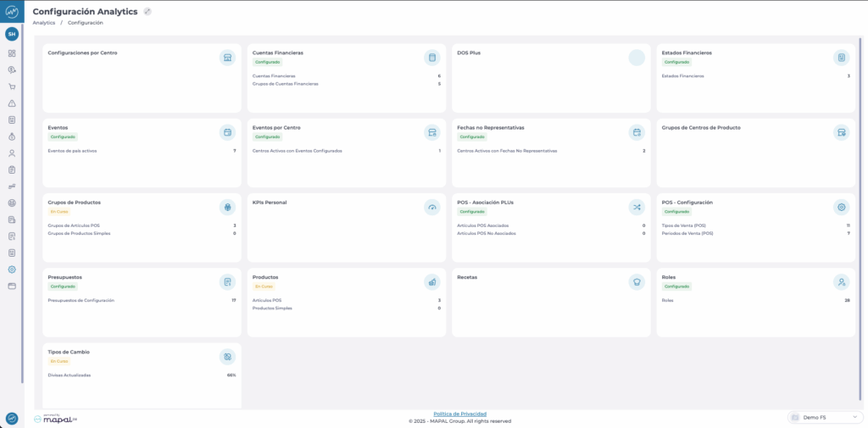This screenshot has width=868, height=428.
Task: Open the Cuentas Financieras card icon
Action: (432, 58)
